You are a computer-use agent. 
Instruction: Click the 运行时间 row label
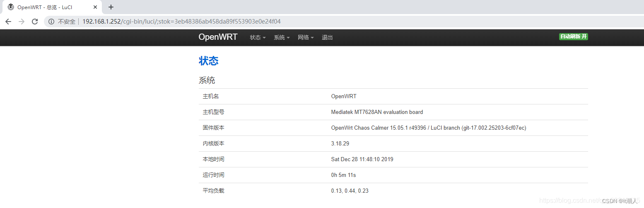click(214, 175)
